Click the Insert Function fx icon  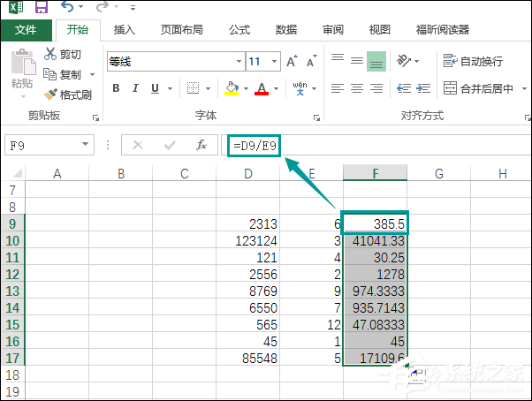pos(201,145)
